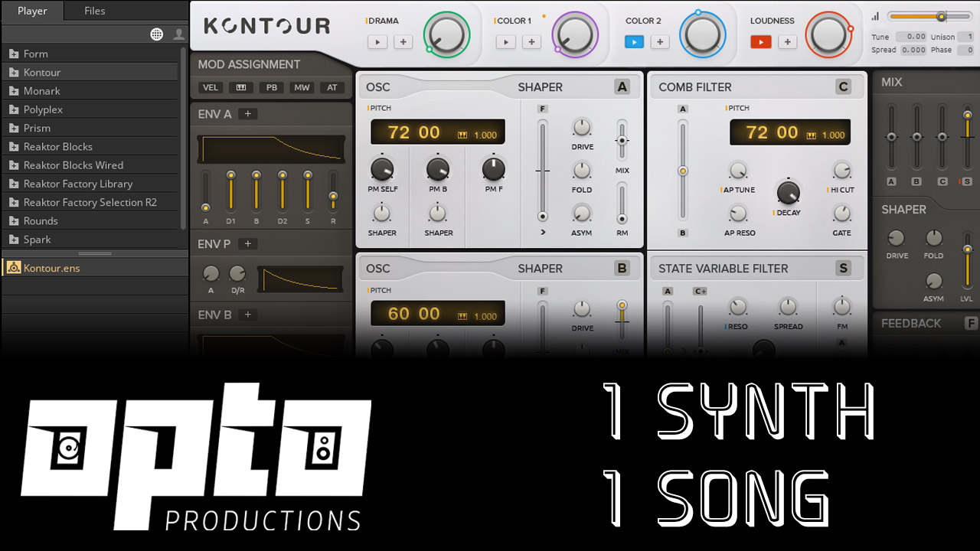980x551 pixels.
Task: Click the HI CUT knob
Action: coord(841,171)
